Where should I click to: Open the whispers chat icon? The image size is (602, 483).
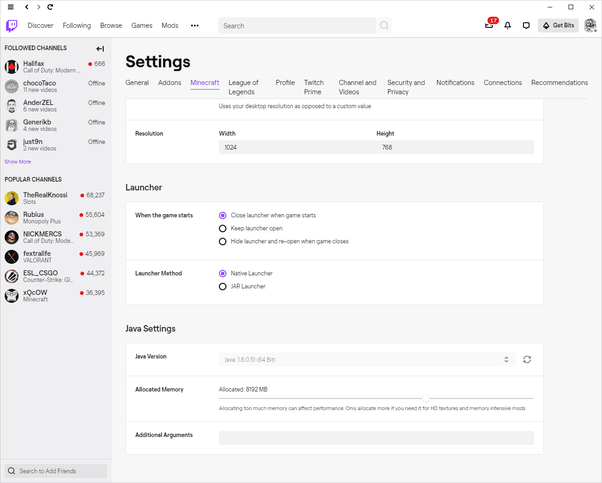tap(526, 26)
